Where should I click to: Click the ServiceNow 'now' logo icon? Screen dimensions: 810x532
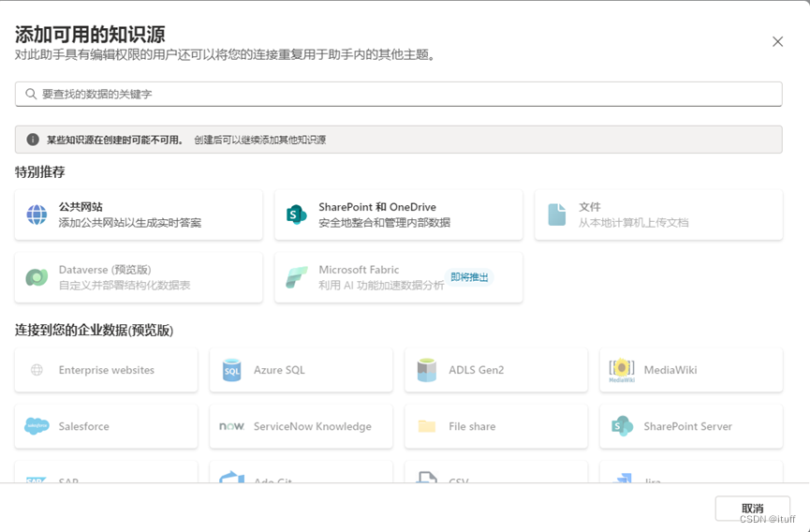(231, 426)
